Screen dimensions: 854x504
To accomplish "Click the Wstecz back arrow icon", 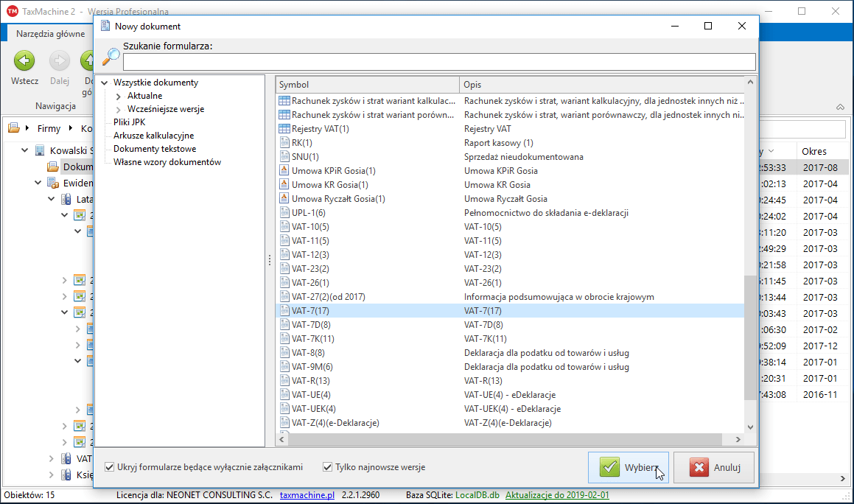I will tap(24, 60).
